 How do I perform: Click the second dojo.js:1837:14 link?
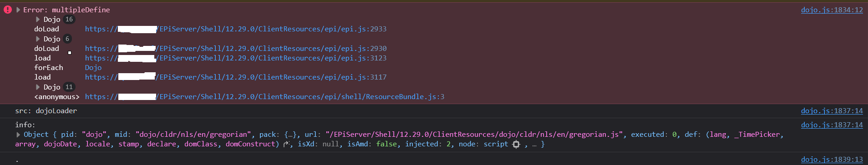click(832, 125)
